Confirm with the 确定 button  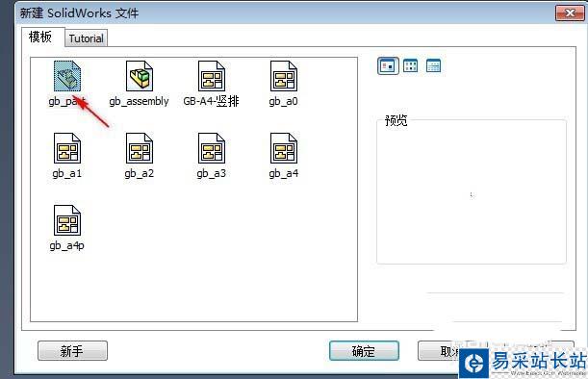(x=364, y=351)
